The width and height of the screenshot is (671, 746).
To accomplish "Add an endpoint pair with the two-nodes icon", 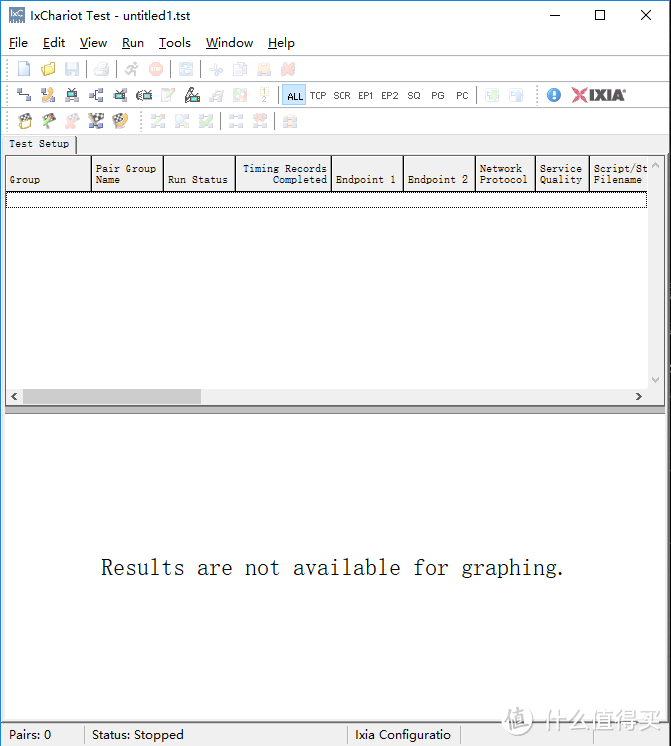I will point(24,95).
